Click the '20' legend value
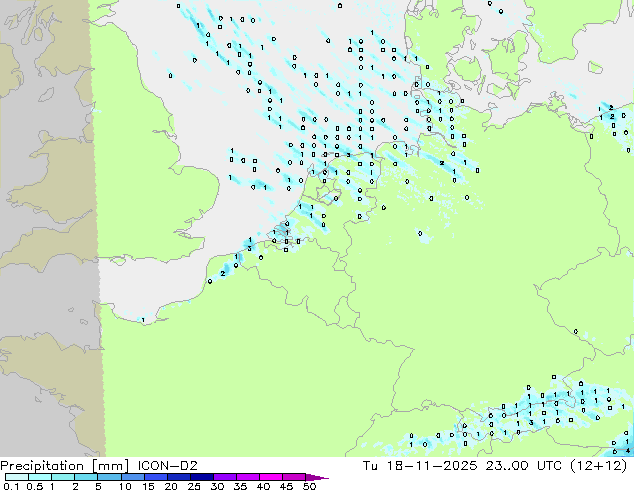 [x=171, y=486]
